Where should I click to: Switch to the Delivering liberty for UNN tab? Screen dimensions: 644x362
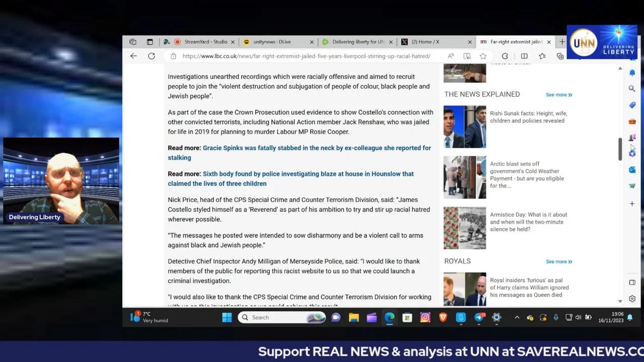357,42
